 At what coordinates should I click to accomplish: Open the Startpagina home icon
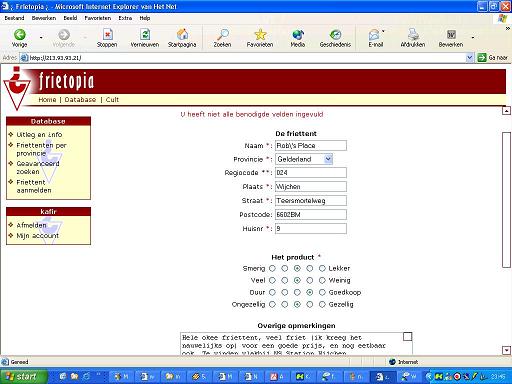(x=182, y=35)
